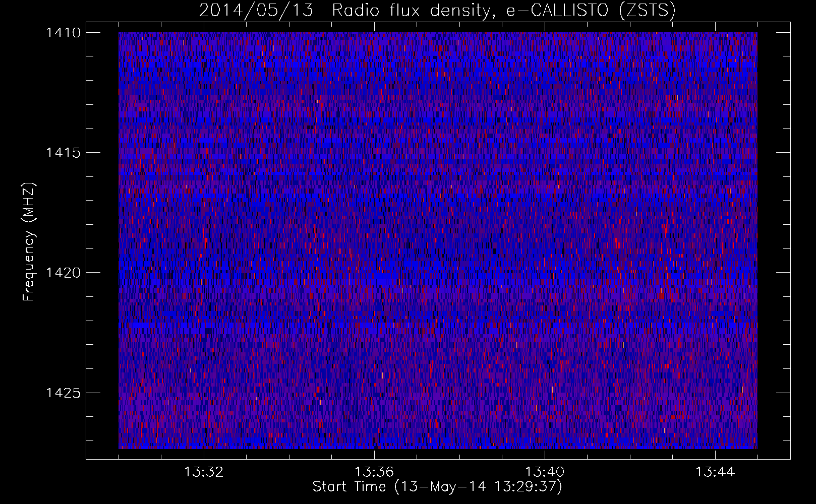The image size is (816, 504).
Task: Select the 1410 frequency tick label
Action: tap(63, 32)
